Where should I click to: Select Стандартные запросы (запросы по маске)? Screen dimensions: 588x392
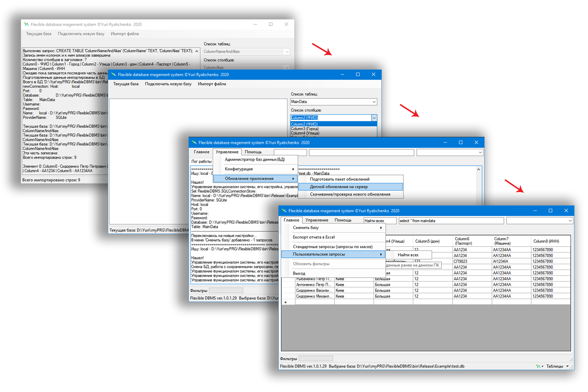333,247
